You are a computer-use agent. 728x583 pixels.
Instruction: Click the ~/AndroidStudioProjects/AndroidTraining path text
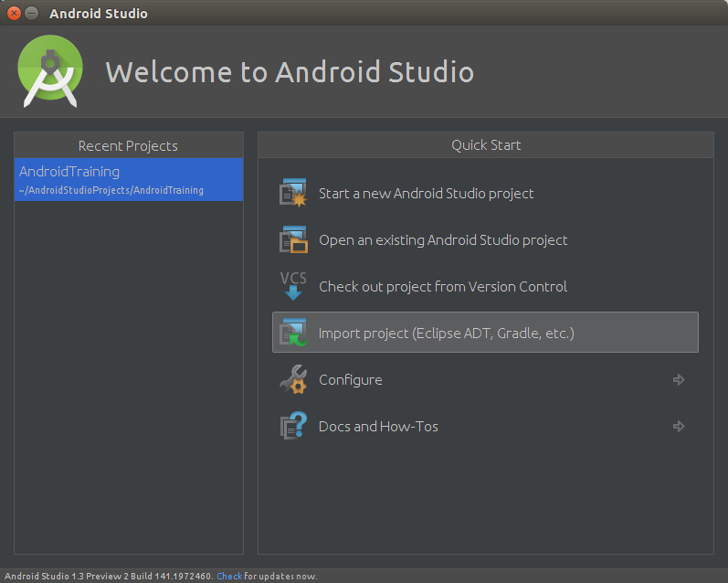coord(111,190)
